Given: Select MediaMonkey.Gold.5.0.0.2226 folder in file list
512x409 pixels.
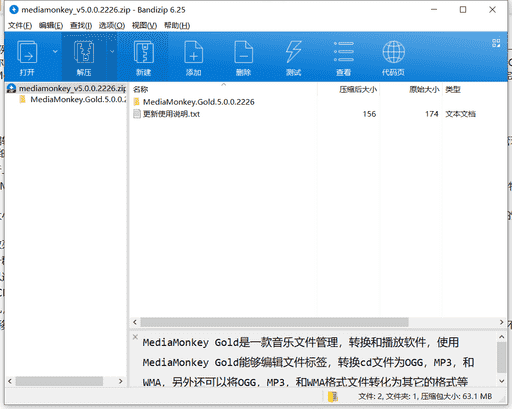Looking at the screenshot, I should click(199, 102).
